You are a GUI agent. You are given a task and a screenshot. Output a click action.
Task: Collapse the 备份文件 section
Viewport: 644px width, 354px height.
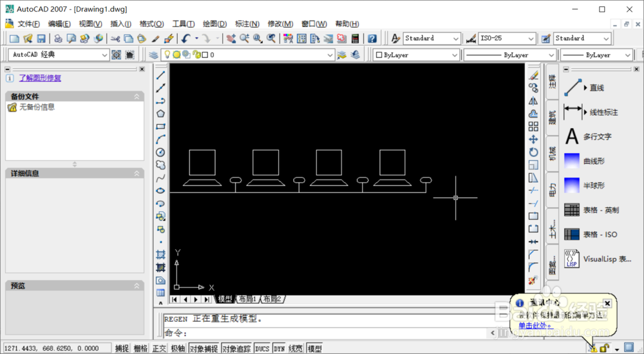137,97
